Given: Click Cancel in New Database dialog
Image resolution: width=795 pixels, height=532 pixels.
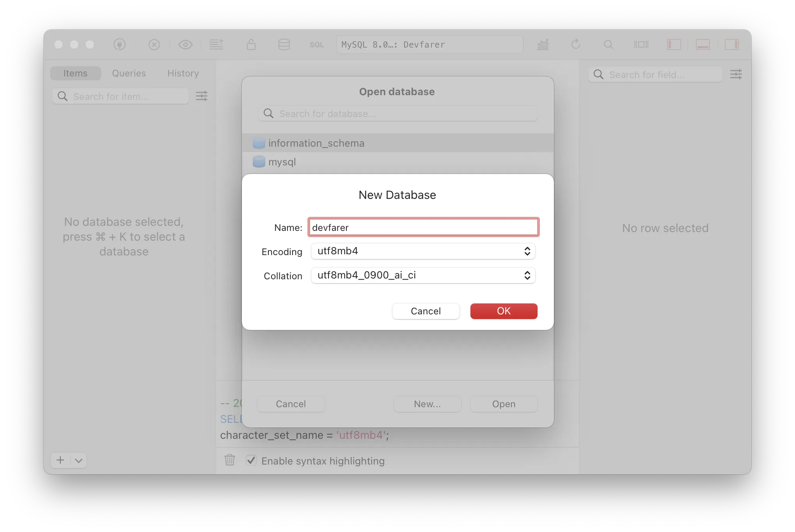Looking at the screenshot, I should (x=426, y=311).
